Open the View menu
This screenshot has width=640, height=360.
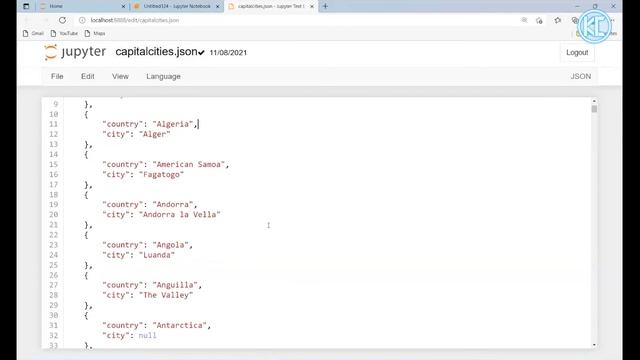[x=120, y=76]
